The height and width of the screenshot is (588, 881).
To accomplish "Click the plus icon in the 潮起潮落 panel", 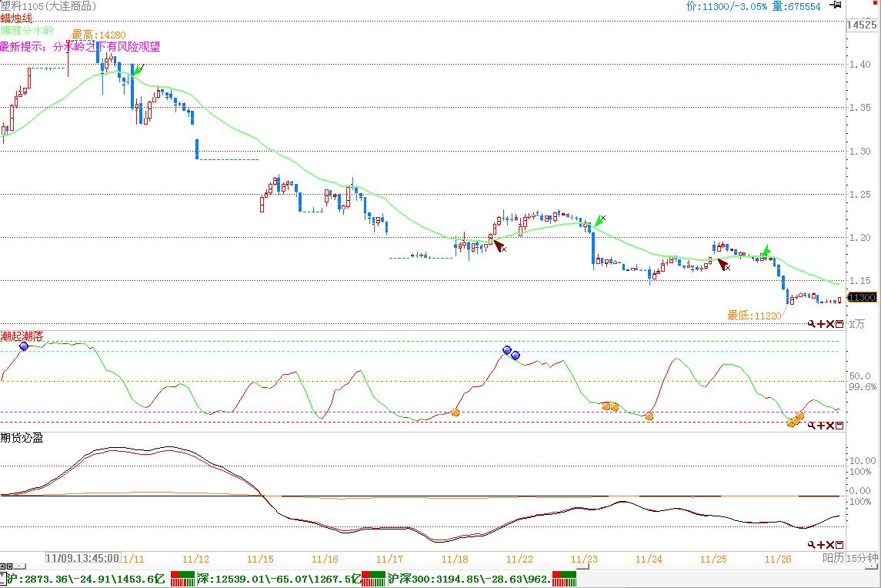I will coord(821,426).
